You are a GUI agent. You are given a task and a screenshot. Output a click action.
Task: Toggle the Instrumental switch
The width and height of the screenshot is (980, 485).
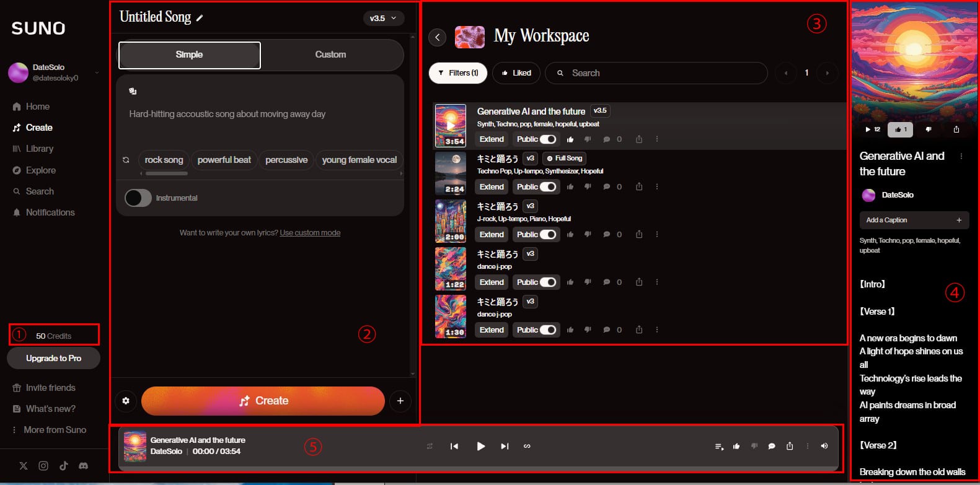coord(138,198)
